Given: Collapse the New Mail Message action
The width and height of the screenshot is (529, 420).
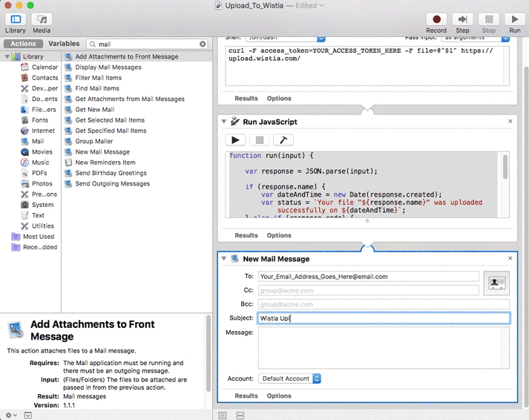Looking at the screenshot, I should coord(223,258).
